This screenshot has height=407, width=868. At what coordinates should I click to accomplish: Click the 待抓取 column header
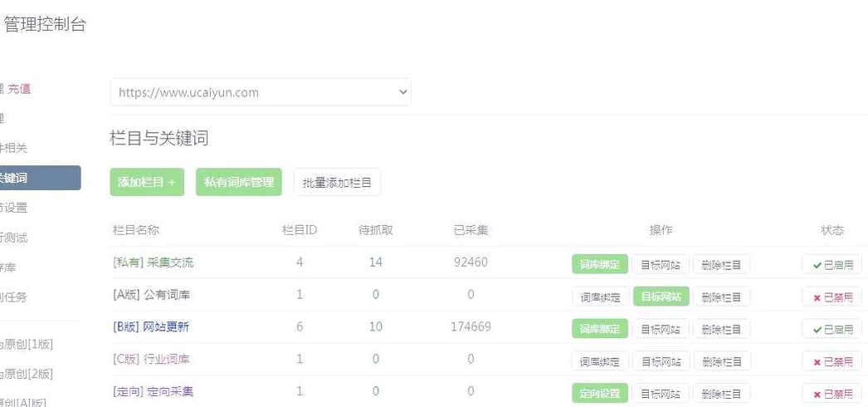[x=376, y=230]
